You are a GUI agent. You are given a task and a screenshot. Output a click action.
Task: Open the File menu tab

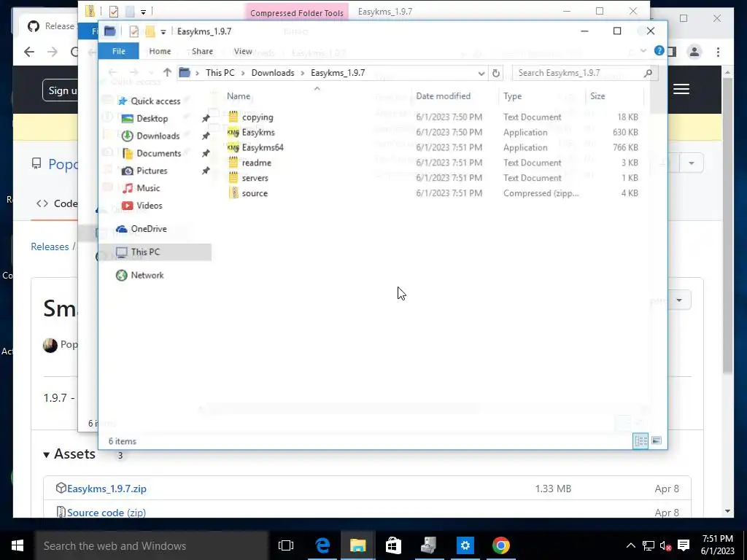tap(119, 51)
